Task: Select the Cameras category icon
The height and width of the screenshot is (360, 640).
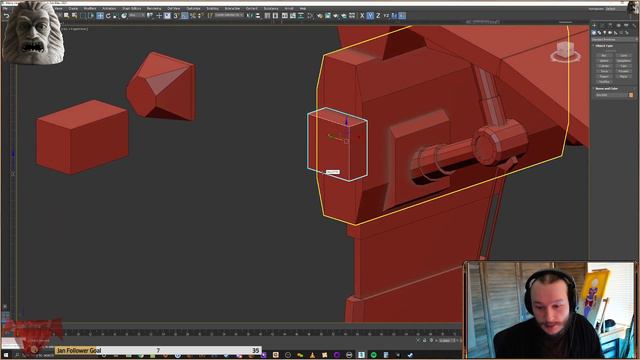Action: [610, 32]
